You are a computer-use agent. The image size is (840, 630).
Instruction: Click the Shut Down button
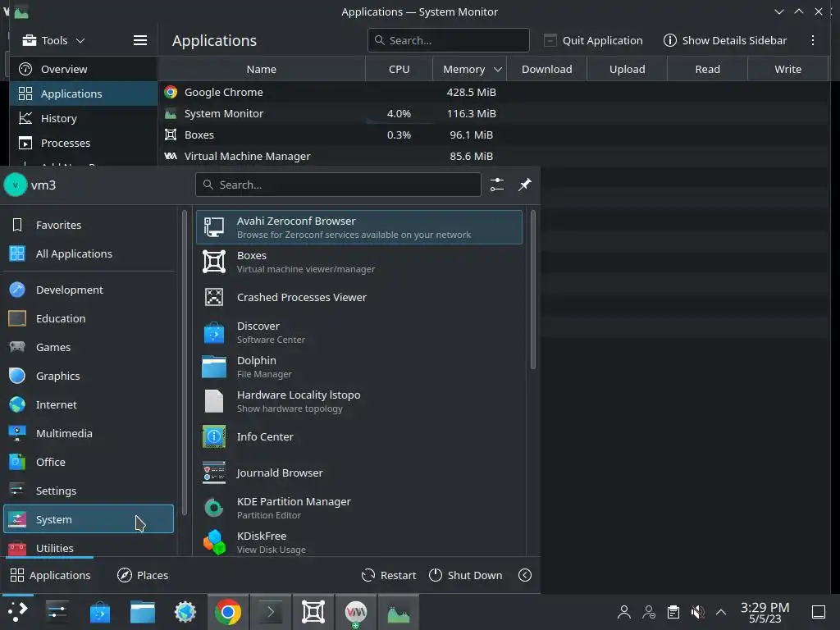tap(466, 575)
